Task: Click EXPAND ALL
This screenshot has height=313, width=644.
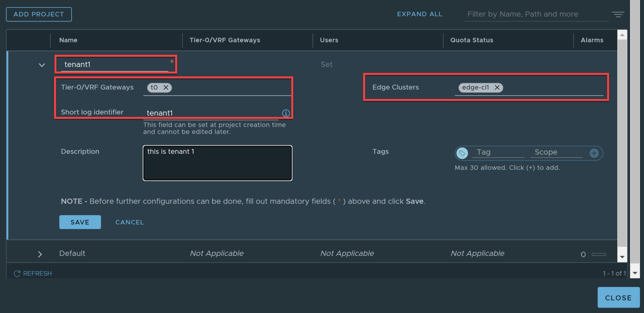Action: pos(419,14)
